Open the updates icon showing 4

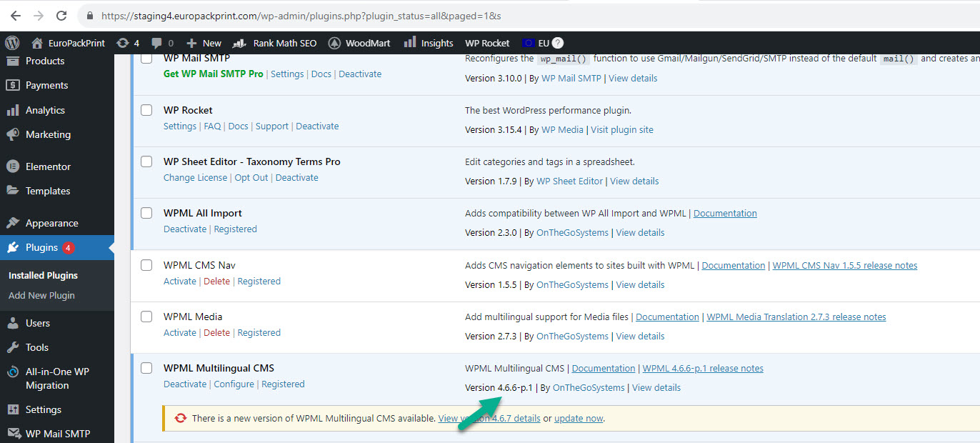pyautogui.click(x=128, y=43)
